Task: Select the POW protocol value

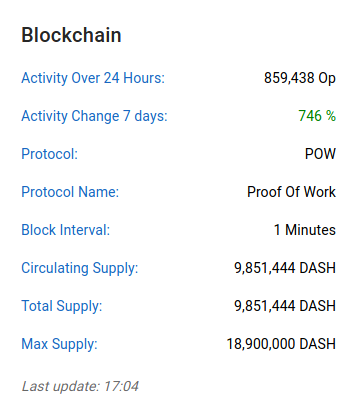Action: (x=320, y=154)
